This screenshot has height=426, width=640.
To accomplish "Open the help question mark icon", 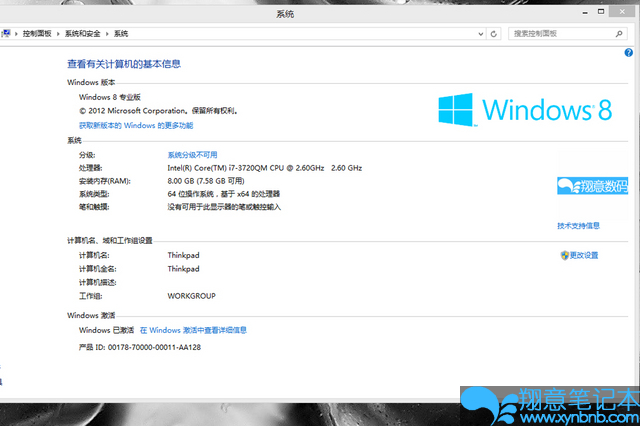I will coord(629,52).
